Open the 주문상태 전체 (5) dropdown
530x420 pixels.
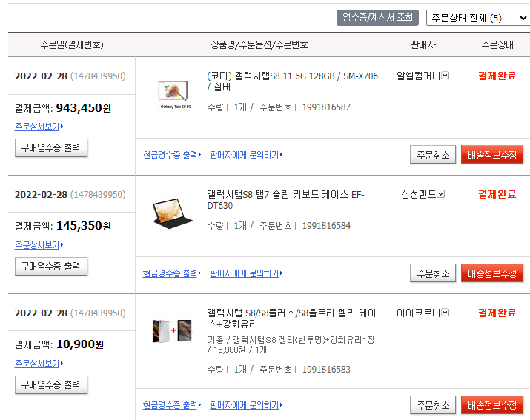[x=478, y=18]
